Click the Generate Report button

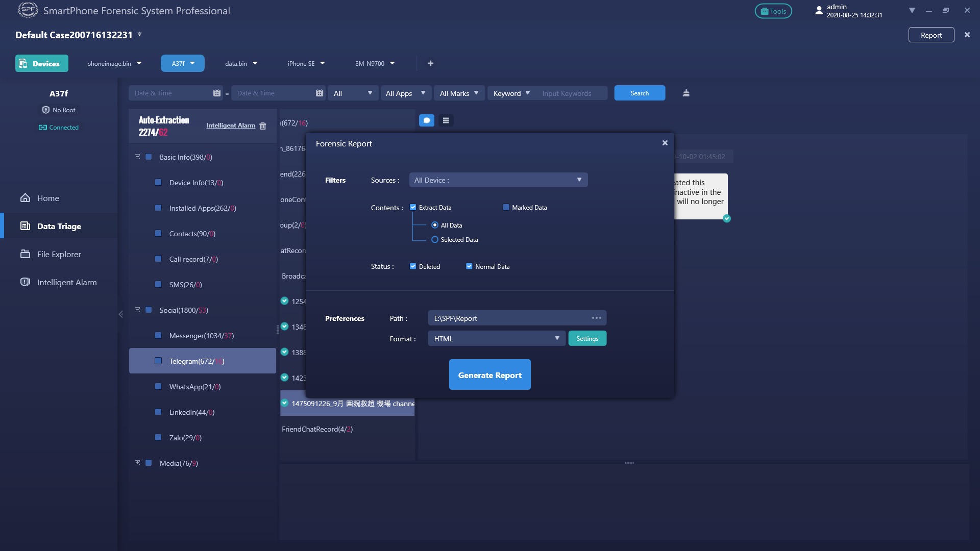click(489, 375)
